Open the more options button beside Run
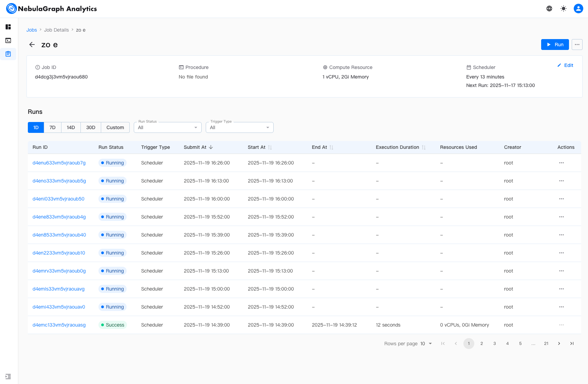This screenshot has height=384, width=588. coord(577,45)
